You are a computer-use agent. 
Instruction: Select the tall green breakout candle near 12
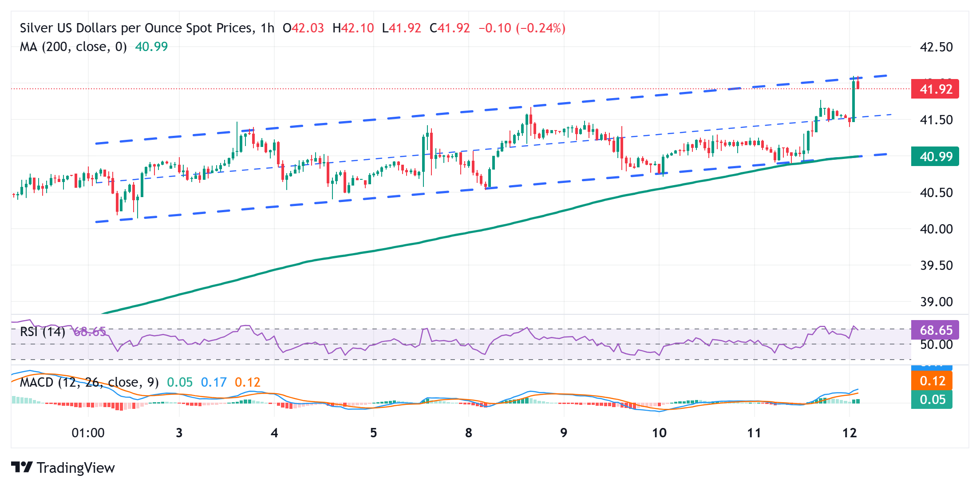point(854,102)
